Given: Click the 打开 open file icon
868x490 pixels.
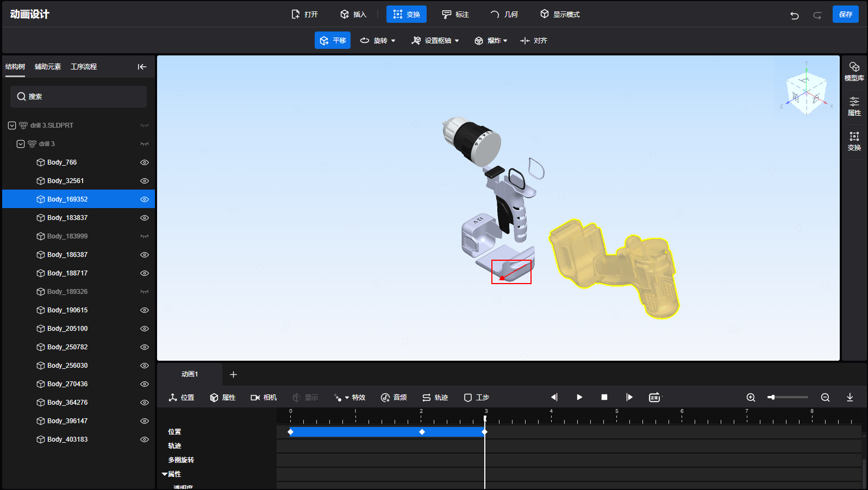Looking at the screenshot, I should coord(296,14).
